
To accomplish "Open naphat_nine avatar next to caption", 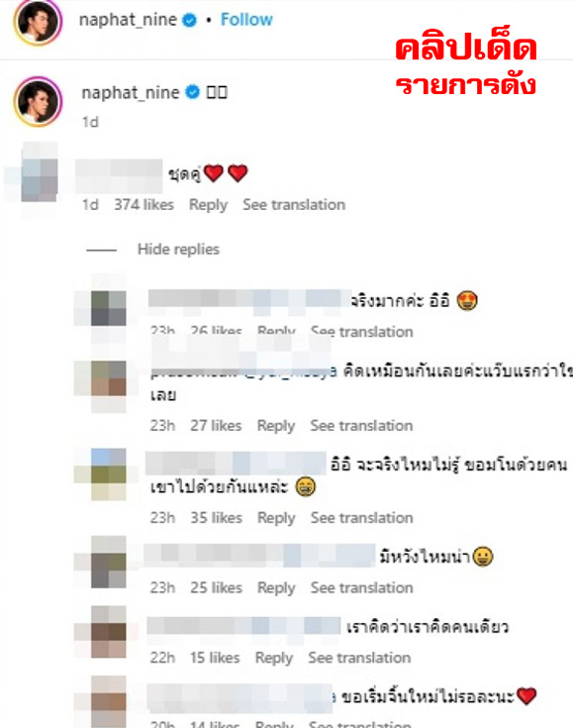I will (38, 102).
